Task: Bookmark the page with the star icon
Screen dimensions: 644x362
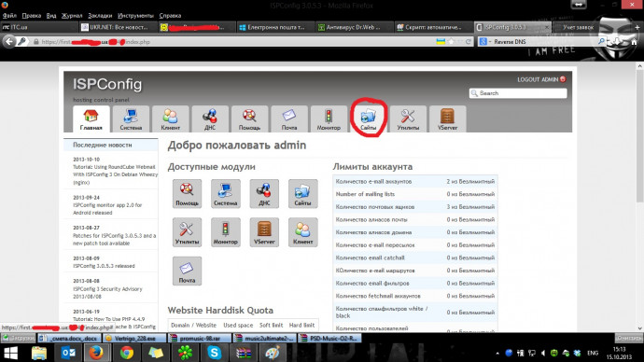Action: click(452, 41)
